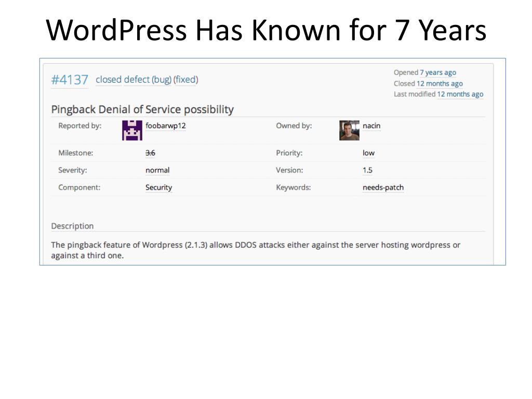Viewport: 532px width, 399px height.
Task: Click the '(fixed)' resolution link
Action: 185,79
